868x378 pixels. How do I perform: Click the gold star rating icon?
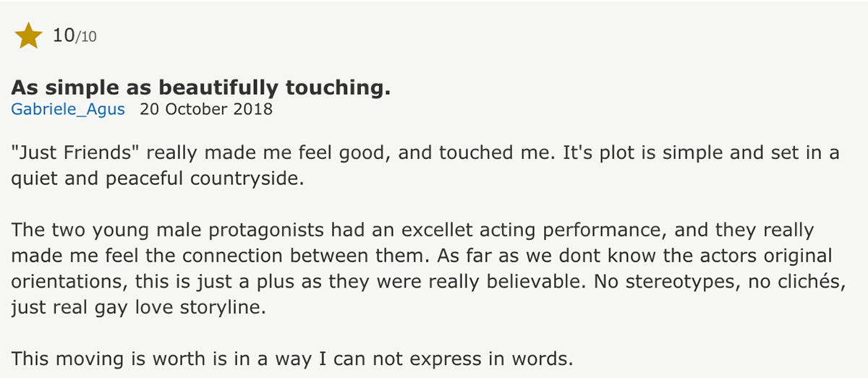coord(28,35)
